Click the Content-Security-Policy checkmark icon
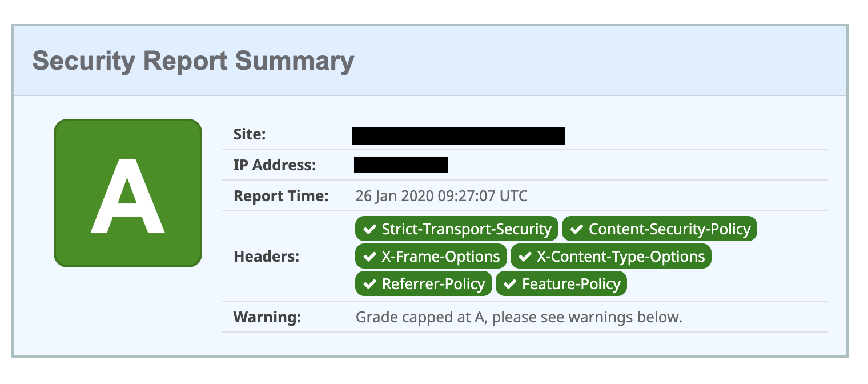 coord(577,229)
